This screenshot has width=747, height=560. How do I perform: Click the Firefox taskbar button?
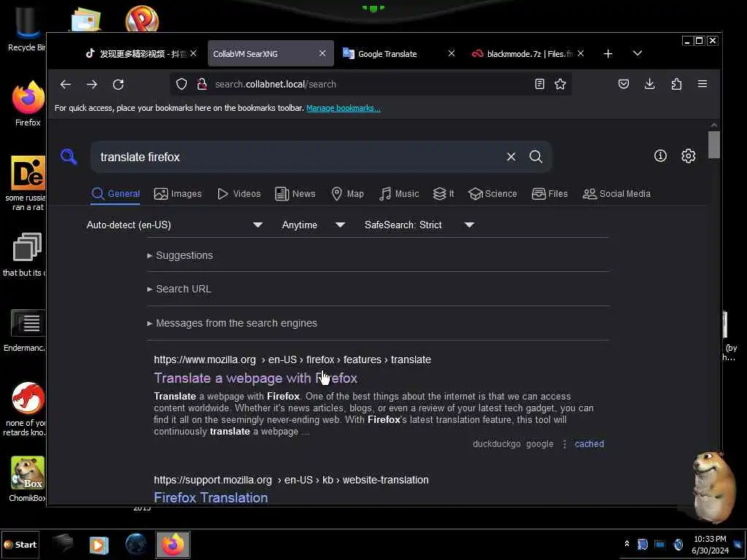click(173, 544)
